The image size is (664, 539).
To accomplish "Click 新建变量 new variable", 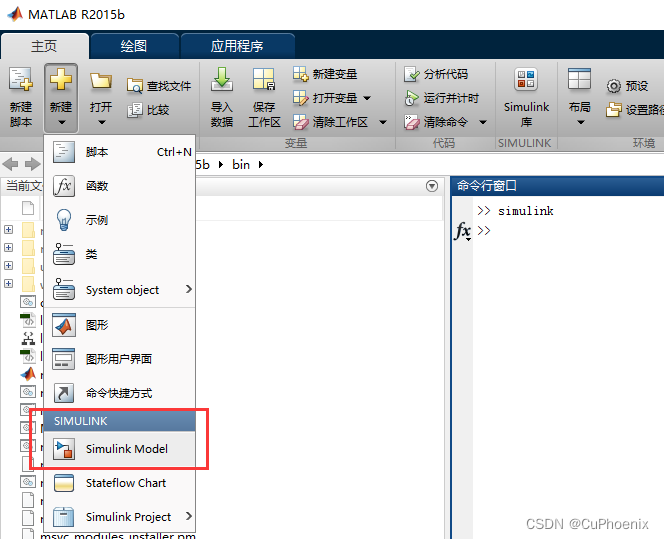I will click(x=325, y=74).
